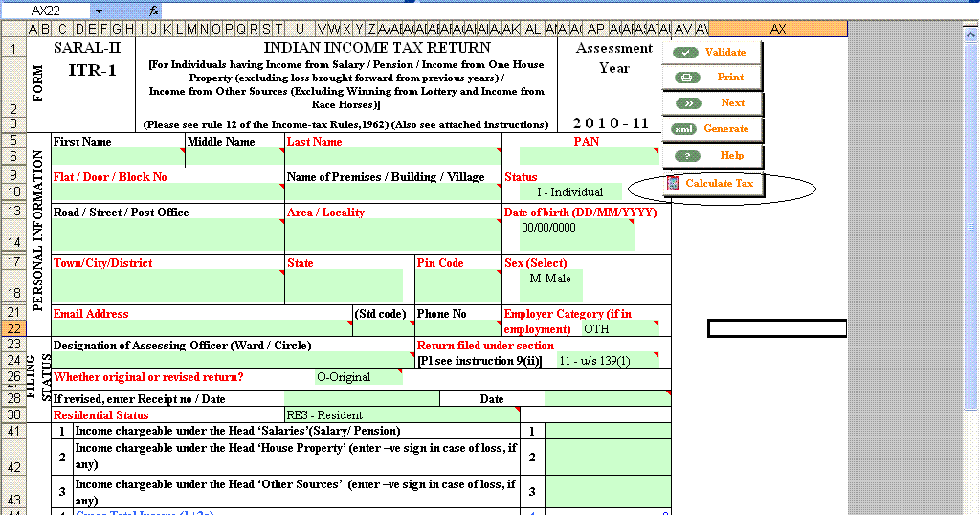Click the State input cell
The height and width of the screenshot is (515, 980).
344,286
